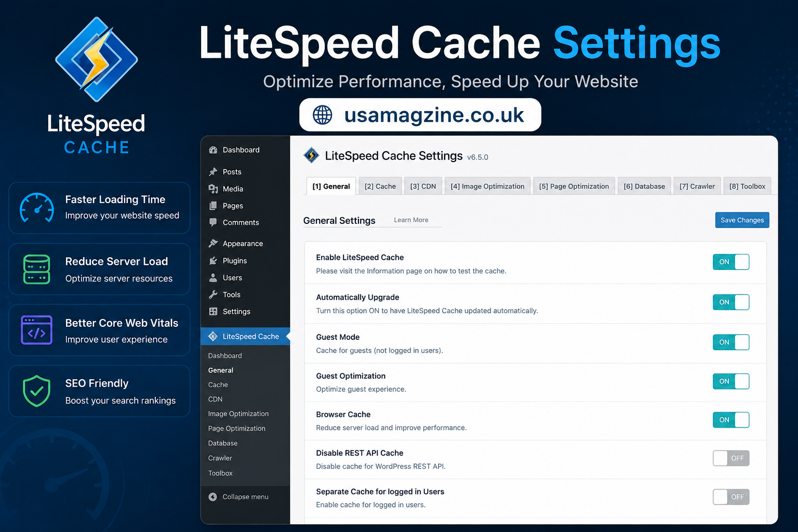Click the Posts pushpin icon
Screen dimensions: 798x532
(x=213, y=172)
